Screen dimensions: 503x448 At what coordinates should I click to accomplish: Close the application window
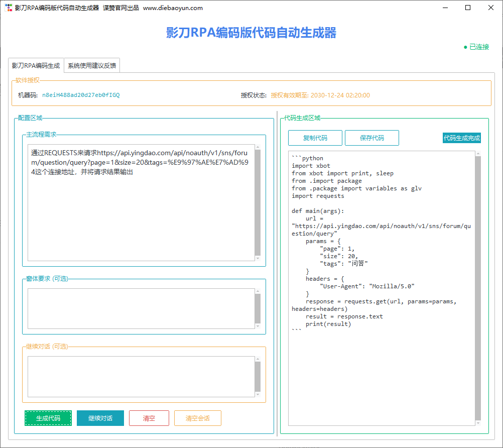(491, 8)
